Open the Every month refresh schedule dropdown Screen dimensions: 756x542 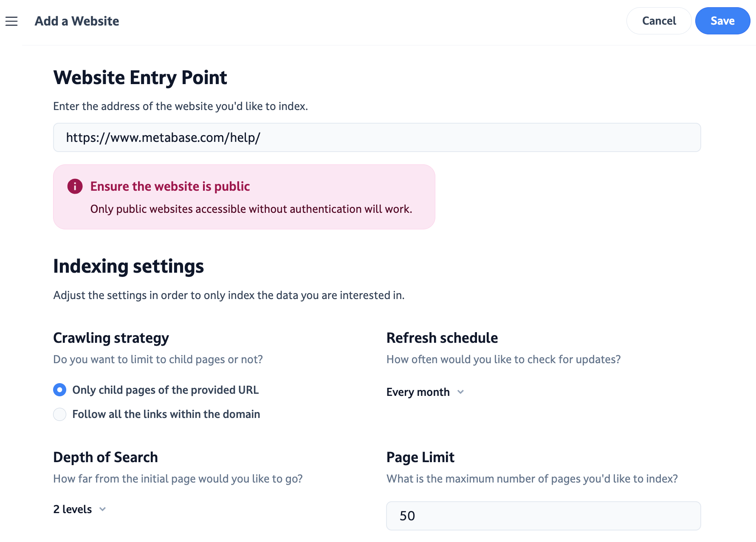418,392
